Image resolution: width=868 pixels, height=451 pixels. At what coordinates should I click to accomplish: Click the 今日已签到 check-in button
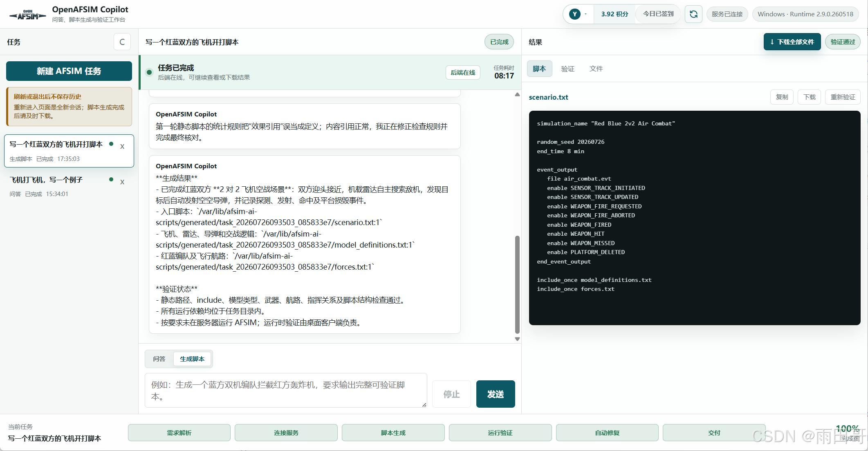[658, 14]
